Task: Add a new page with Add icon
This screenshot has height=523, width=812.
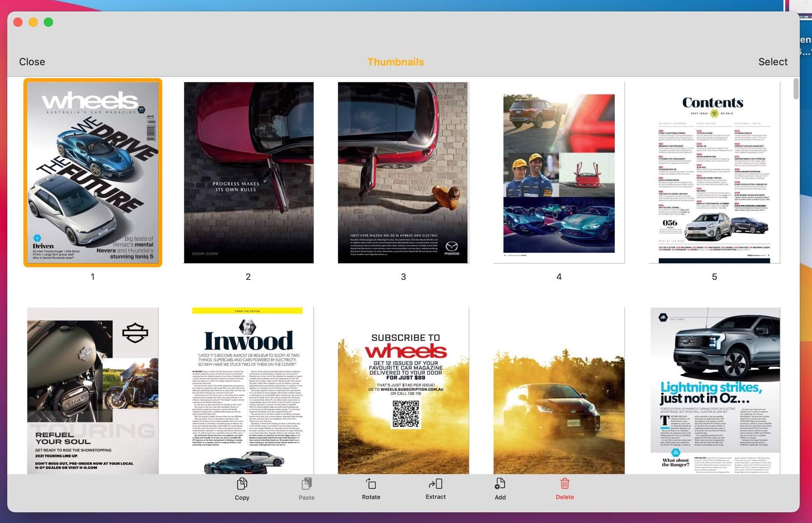Action: [x=500, y=484]
